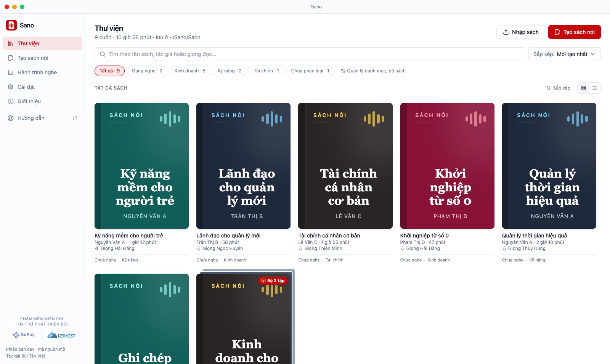Viewport: 610px width, 364px height.
Task: Filter by Đang nghe · 0 chip
Action: (147, 71)
